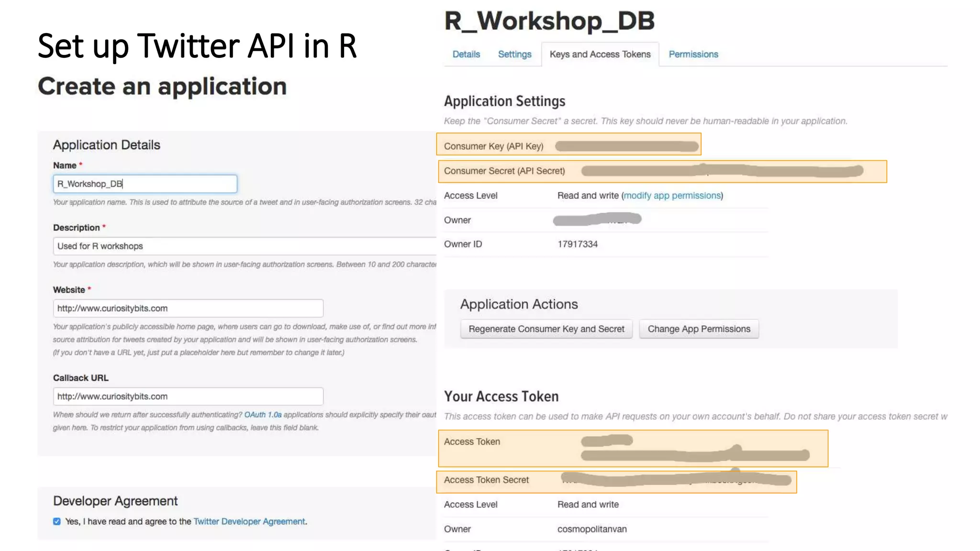This screenshot has height=551, width=980.
Task: Click the Application Settings heading
Action: pos(505,101)
